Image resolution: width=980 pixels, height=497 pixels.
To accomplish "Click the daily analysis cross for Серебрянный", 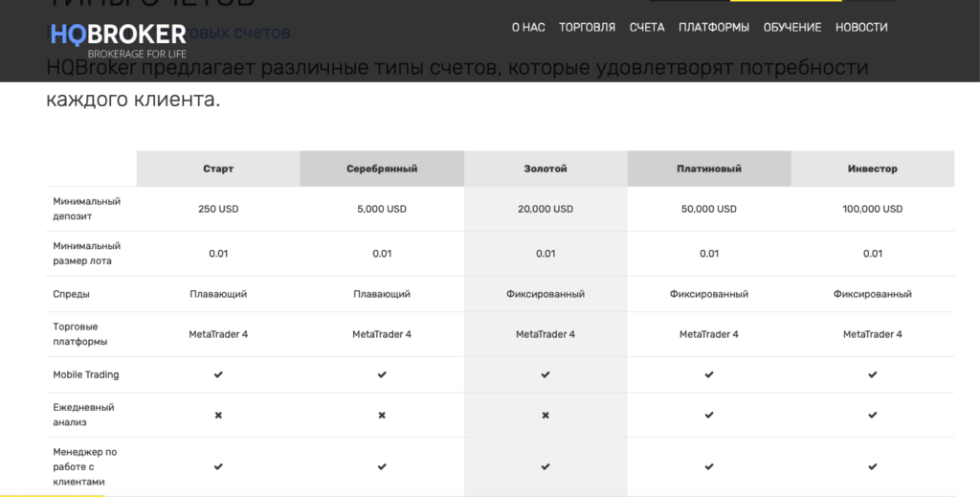I will point(382,416).
